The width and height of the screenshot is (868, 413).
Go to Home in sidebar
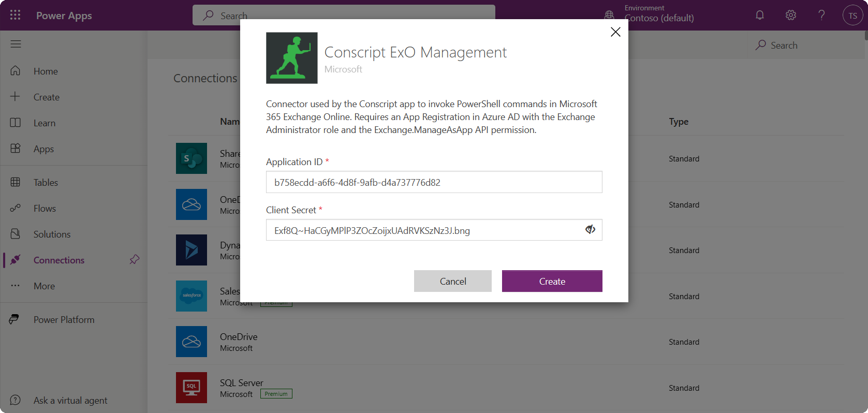tap(46, 71)
